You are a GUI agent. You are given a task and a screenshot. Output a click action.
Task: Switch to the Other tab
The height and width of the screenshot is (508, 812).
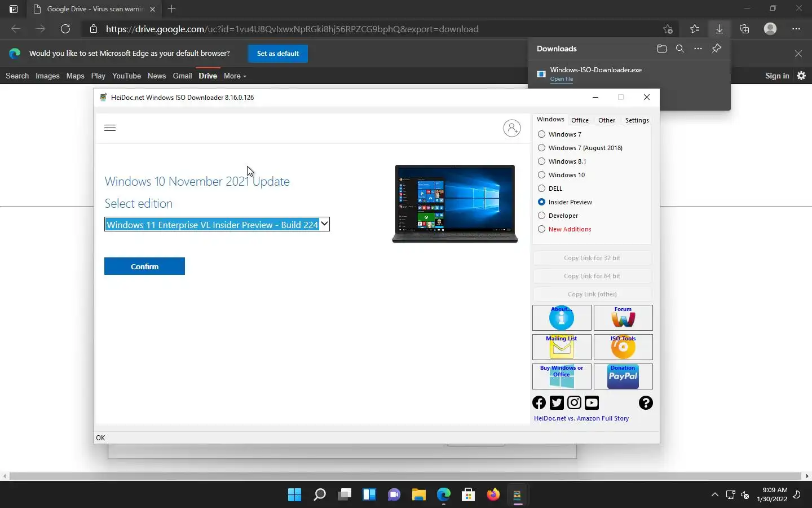(607, 120)
